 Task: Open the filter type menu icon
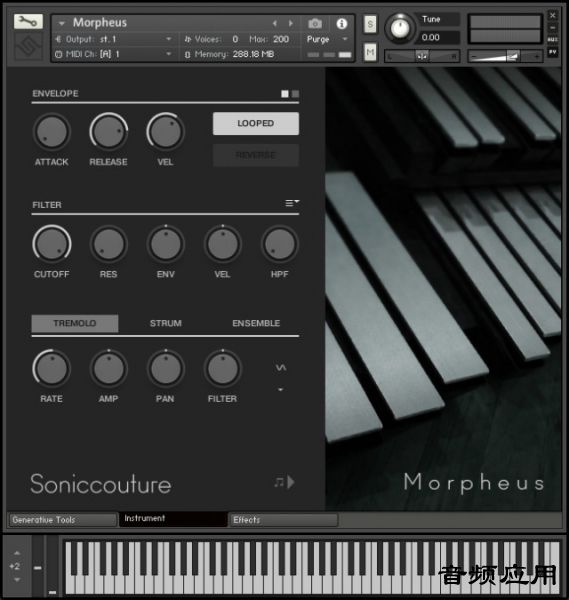(292, 203)
